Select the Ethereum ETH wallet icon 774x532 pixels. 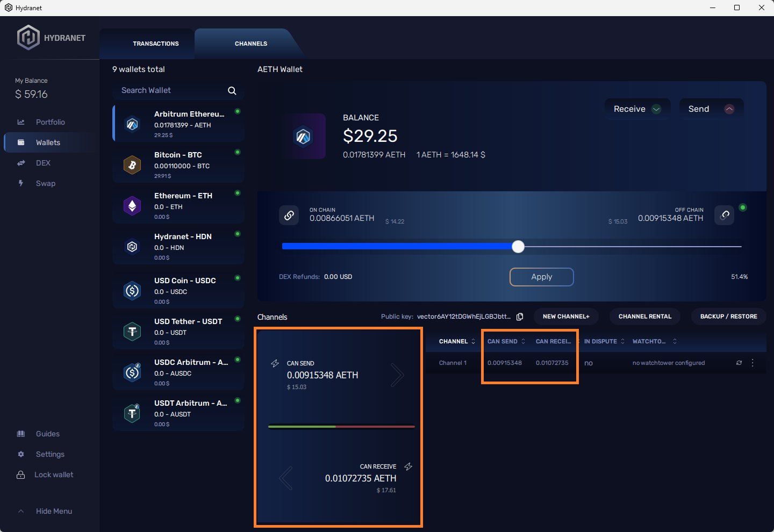tap(132, 206)
